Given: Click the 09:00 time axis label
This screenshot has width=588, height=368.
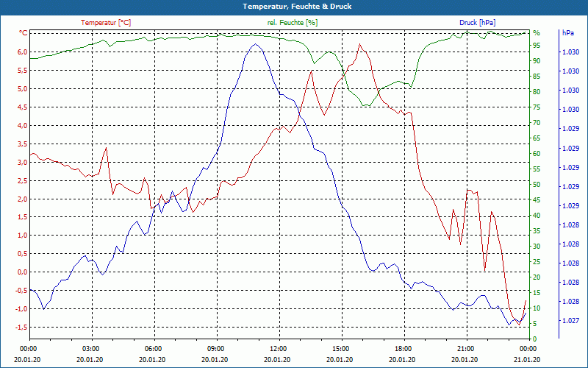Looking at the screenshot, I should [215, 348].
